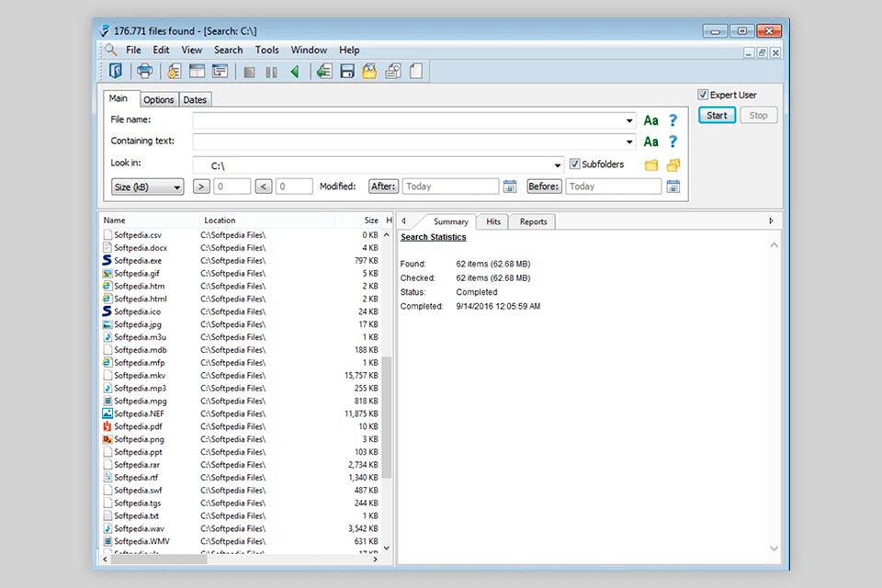Image resolution: width=882 pixels, height=588 pixels.
Task: Expand the Containing text dropdown arrow
Action: (x=628, y=141)
